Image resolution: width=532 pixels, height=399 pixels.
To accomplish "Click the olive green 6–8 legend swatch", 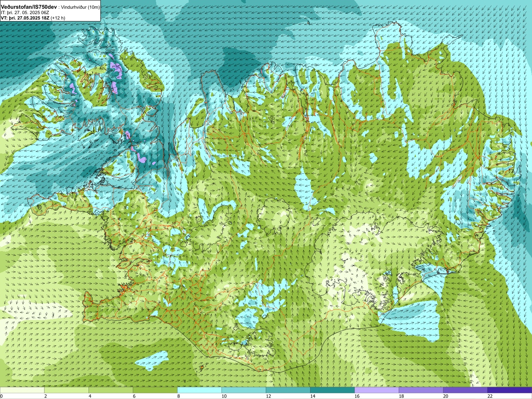I will 155,390.
